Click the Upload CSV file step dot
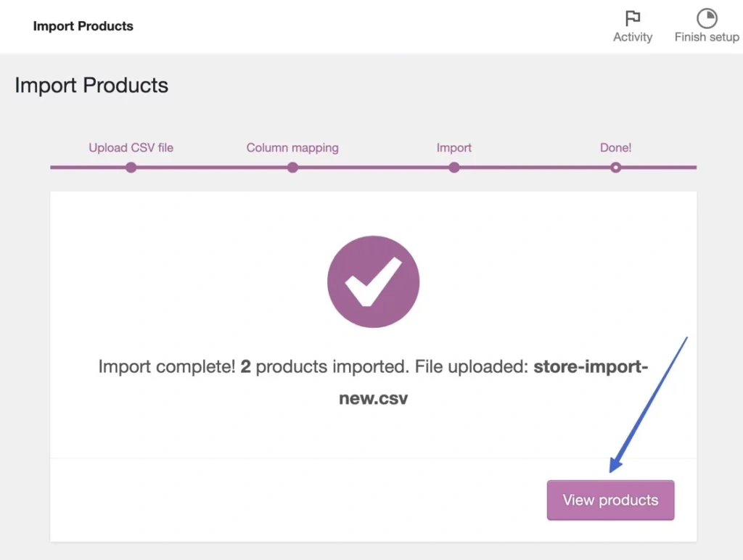 pos(131,168)
